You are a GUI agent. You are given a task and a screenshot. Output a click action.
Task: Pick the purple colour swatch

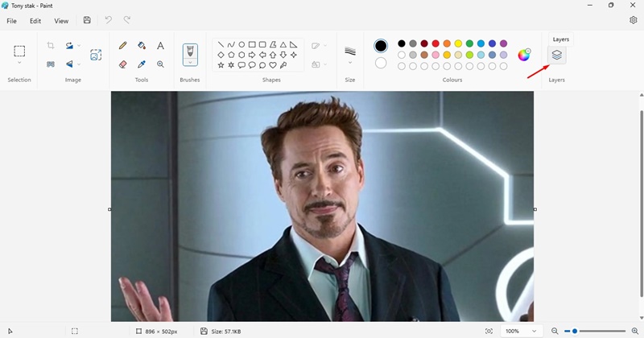click(504, 43)
